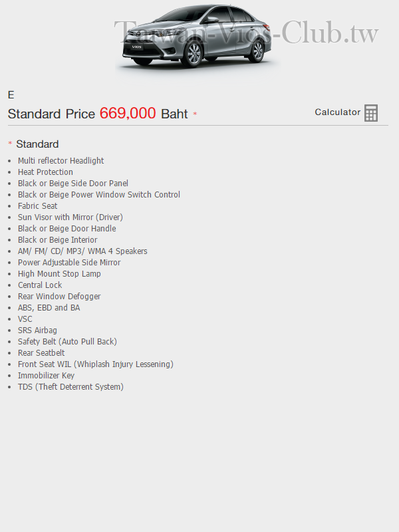Click Sun Visor with Mirror (Driver)
Image resolution: width=399 pixels, height=532 pixels.
pos(70,217)
